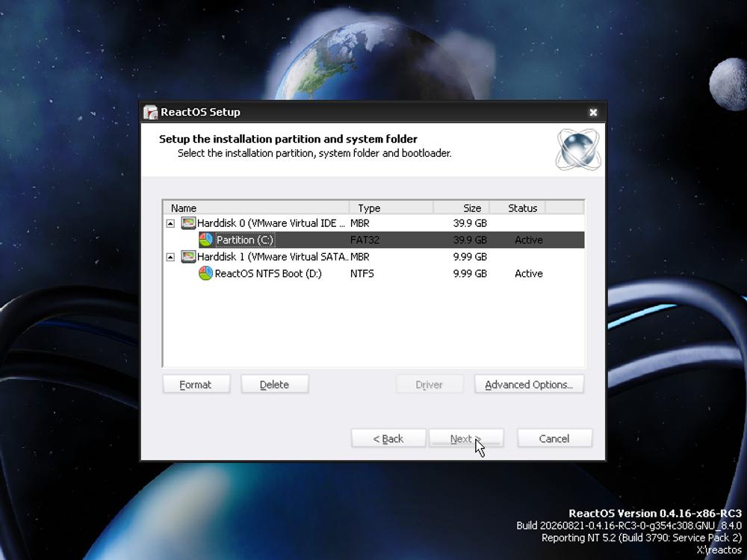Click the 9.99 GB size of NTFS Boot (D:)
Image resolution: width=747 pixels, height=560 pixels.
[x=470, y=274]
